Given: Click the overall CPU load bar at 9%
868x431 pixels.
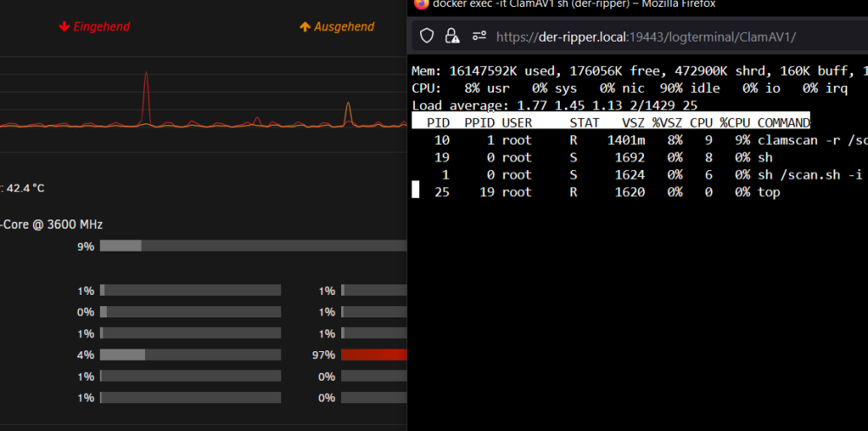Looking at the screenshot, I should (253, 245).
